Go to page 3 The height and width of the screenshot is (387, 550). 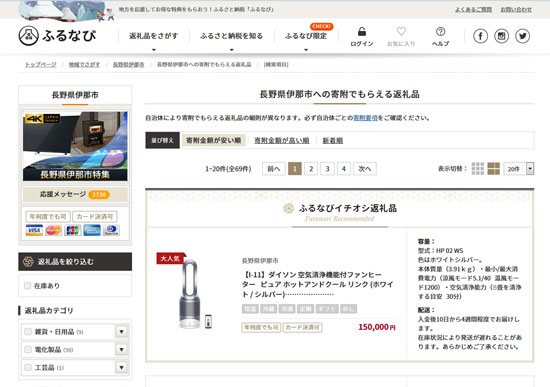(327, 169)
